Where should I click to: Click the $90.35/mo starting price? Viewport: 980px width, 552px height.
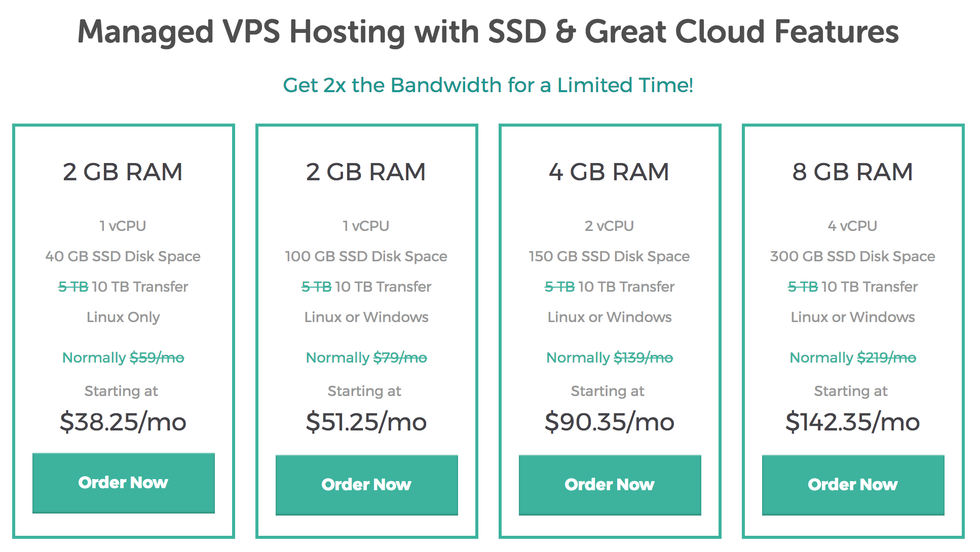point(609,422)
